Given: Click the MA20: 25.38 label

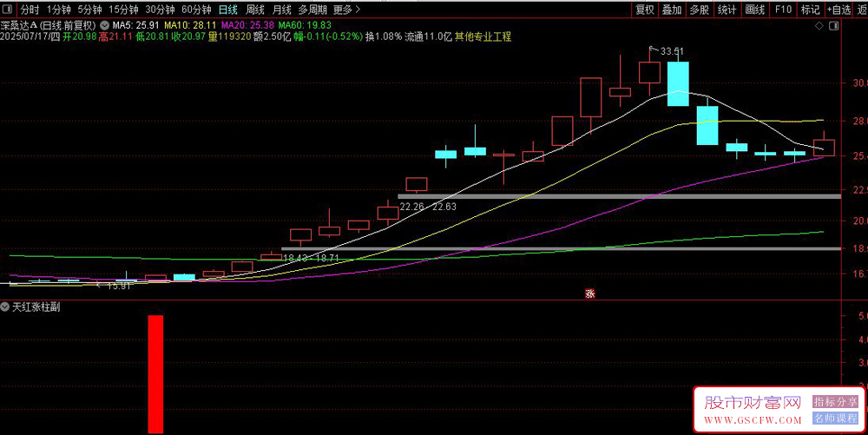Looking at the screenshot, I should click(247, 25).
